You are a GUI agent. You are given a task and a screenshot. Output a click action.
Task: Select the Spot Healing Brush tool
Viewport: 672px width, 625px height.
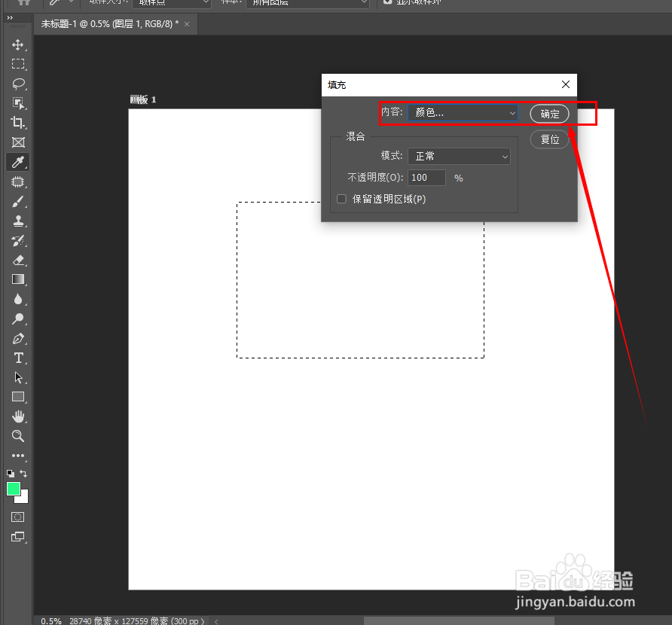click(18, 181)
